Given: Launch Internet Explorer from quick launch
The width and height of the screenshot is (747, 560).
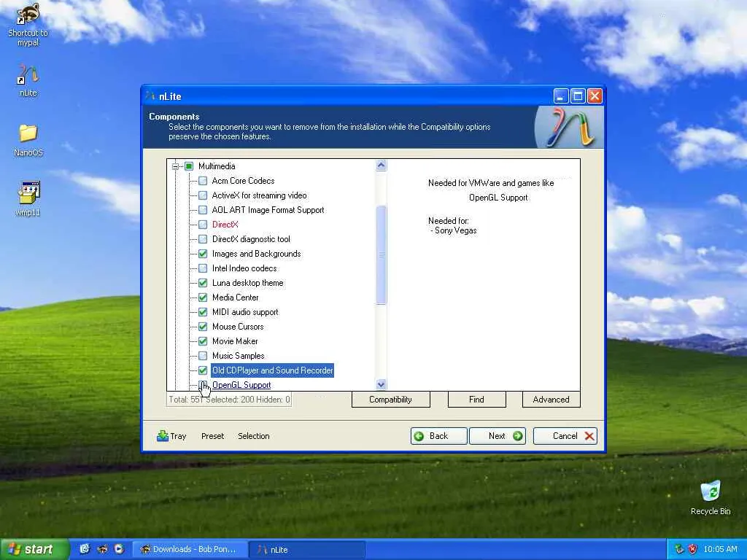Looking at the screenshot, I should (85, 549).
